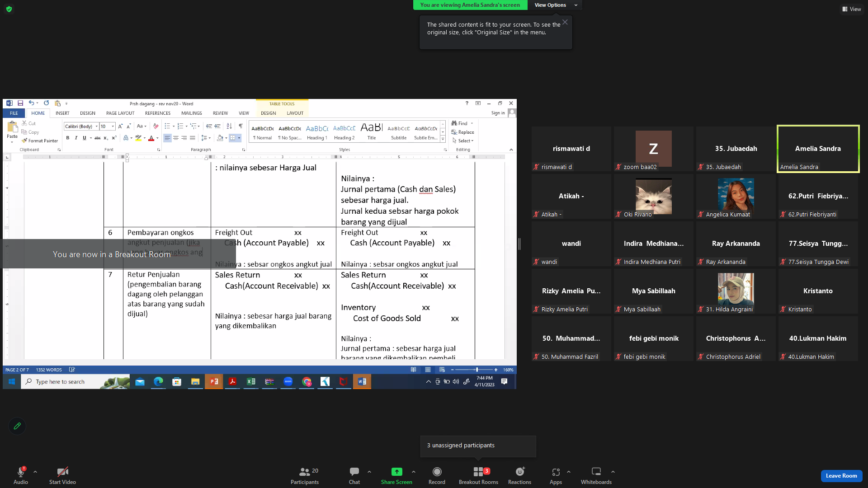Image resolution: width=868 pixels, height=488 pixels.
Task: Toggle Italic formatting in Word
Action: (76, 138)
